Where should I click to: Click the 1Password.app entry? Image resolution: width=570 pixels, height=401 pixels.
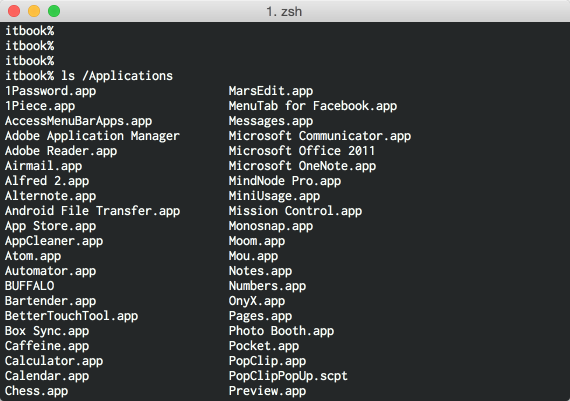pyautogui.click(x=51, y=91)
